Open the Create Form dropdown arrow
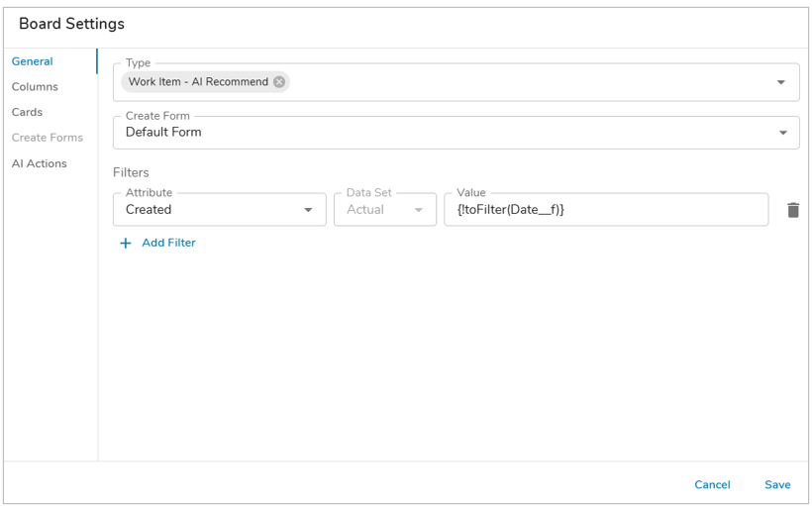 (783, 133)
